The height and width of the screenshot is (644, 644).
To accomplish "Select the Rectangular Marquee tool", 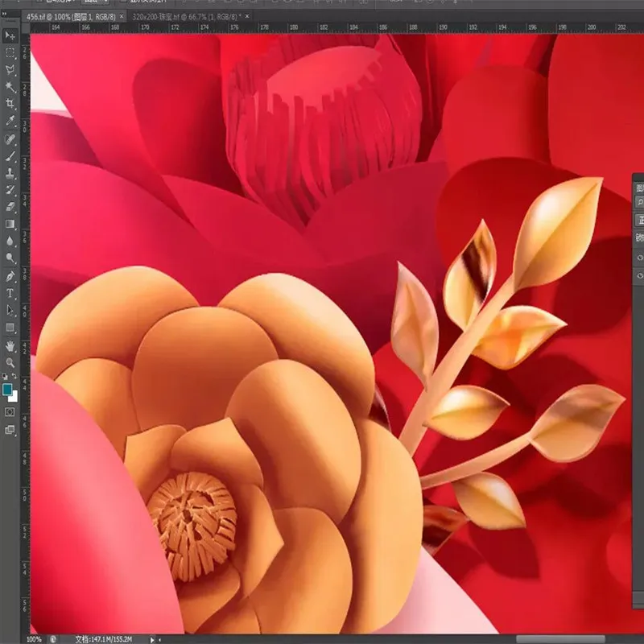I will 10,52.
